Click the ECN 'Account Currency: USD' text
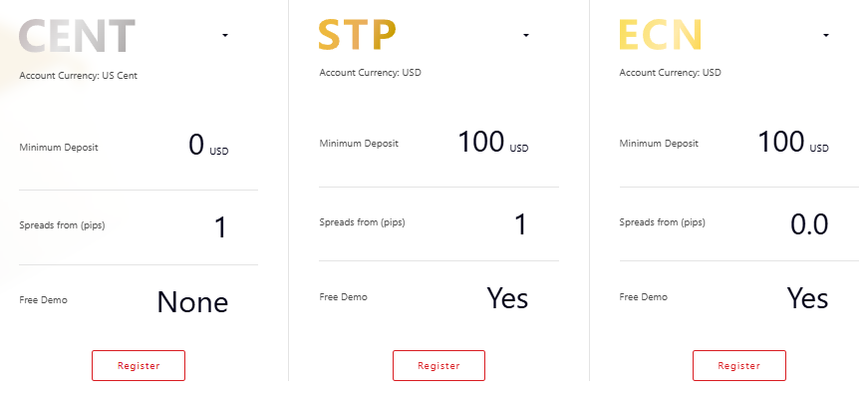Viewport: 868px width, 407px height. pyautogui.click(x=670, y=73)
